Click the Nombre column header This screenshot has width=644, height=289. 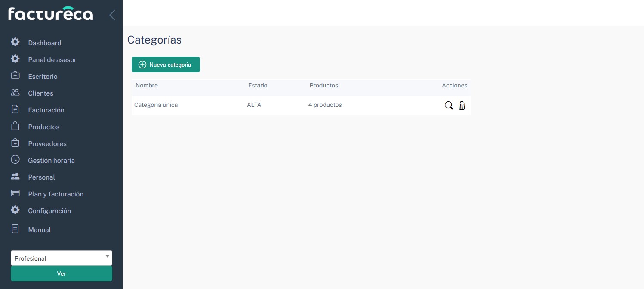[x=147, y=86]
